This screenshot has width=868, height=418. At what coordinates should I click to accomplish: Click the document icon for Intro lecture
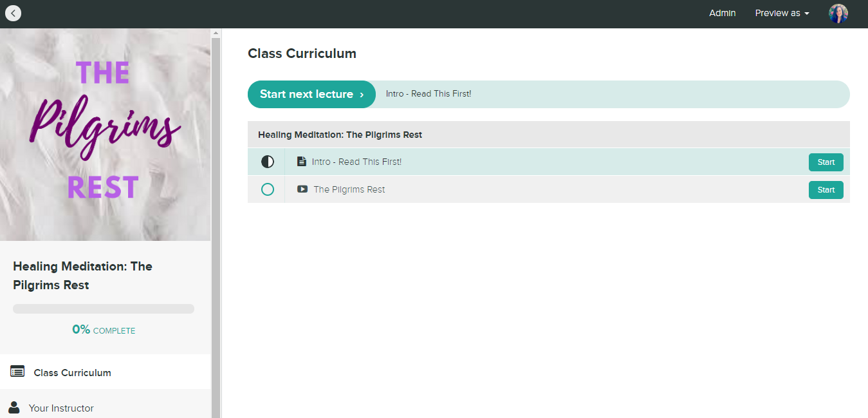301,162
